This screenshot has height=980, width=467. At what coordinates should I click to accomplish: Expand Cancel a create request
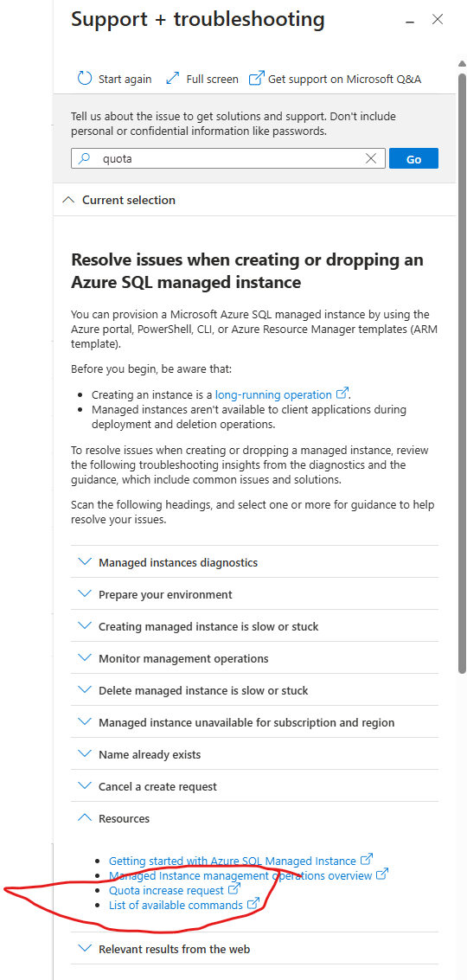click(255, 786)
